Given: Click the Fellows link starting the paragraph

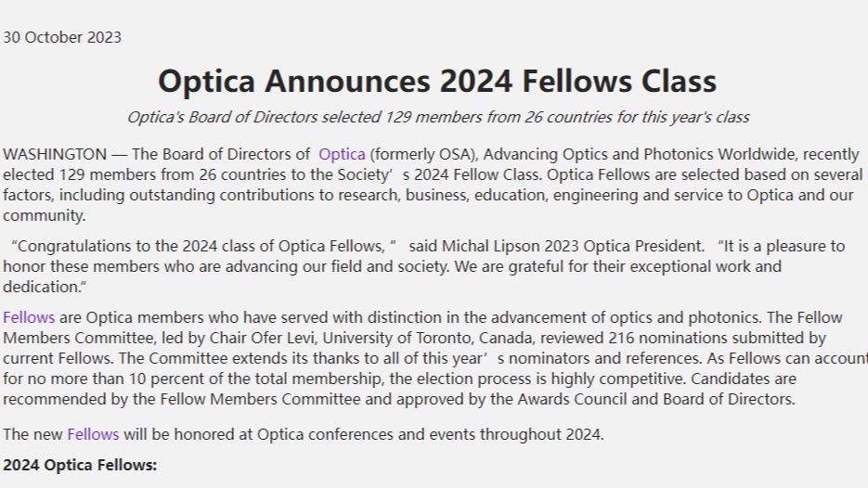Looking at the screenshot, I should click(29, 317).
